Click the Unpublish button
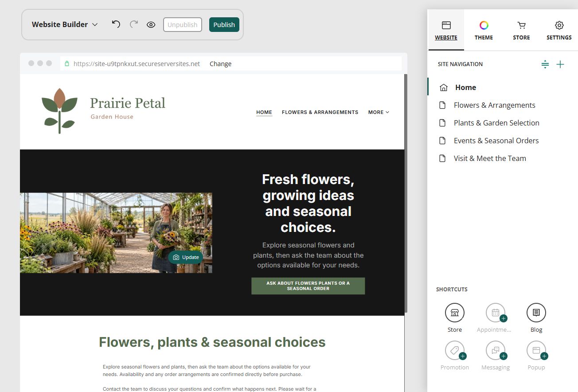The image size is (578, 392). coord(183,25)
